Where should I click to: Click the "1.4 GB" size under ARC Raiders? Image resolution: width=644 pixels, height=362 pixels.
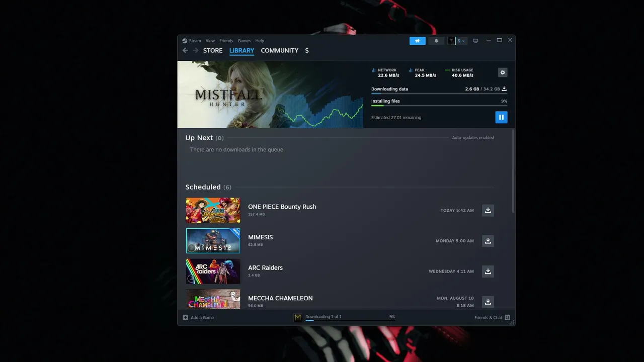(254, 276)
